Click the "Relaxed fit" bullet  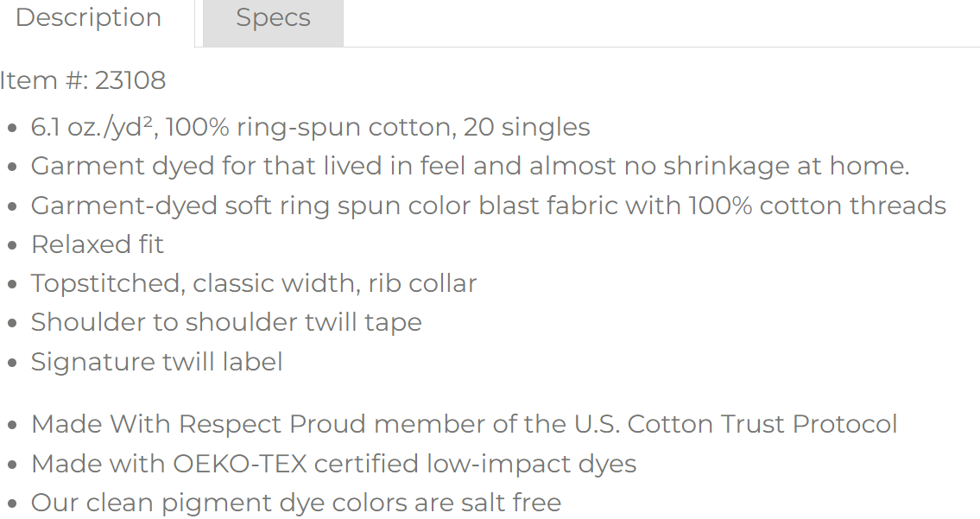tap(97, 244)
